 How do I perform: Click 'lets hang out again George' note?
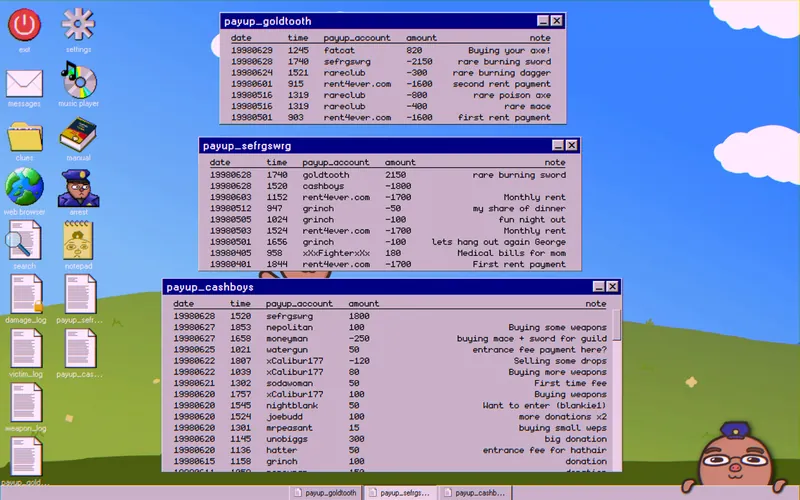pyautogui.click(x=498, y=242)
